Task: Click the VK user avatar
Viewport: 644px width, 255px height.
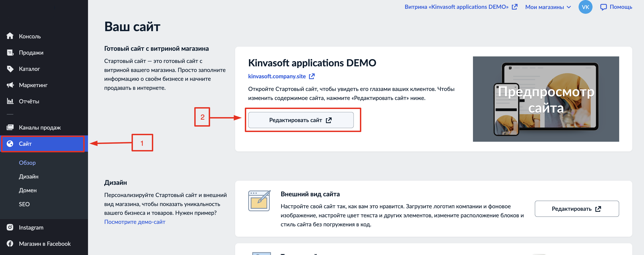Action: click(585, 7)
